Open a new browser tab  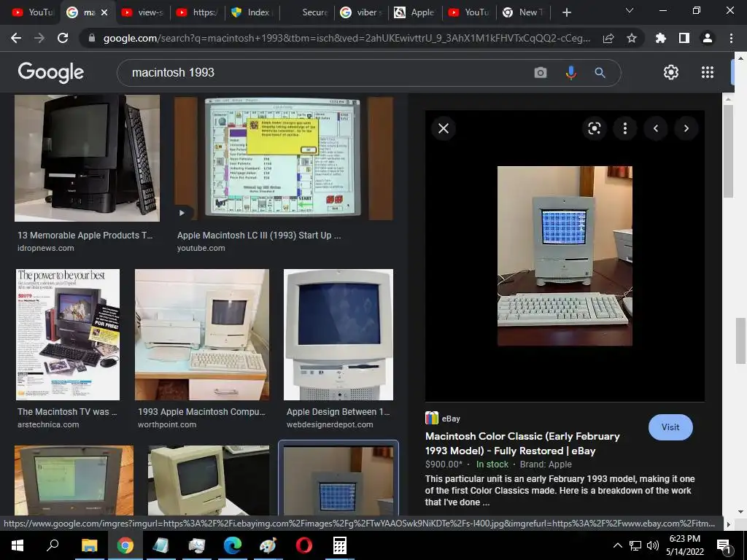[x=566, y=12]
